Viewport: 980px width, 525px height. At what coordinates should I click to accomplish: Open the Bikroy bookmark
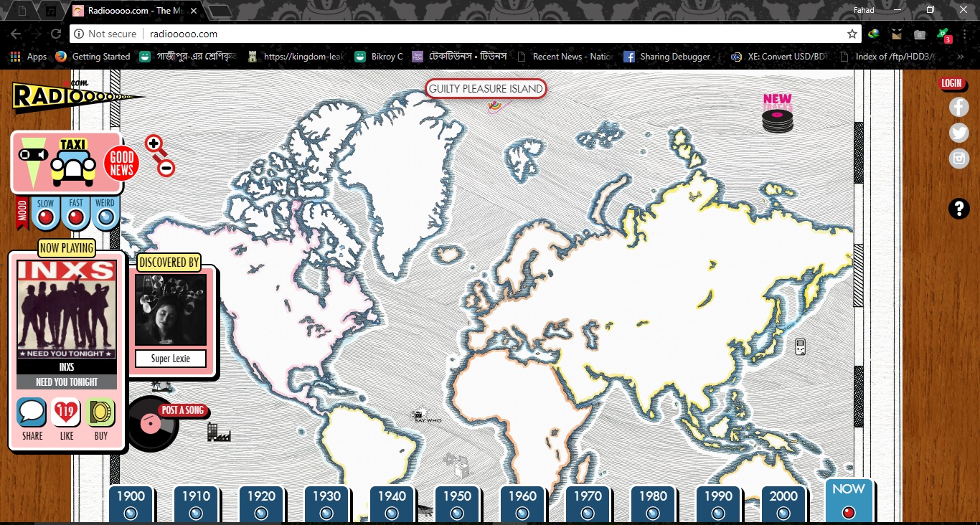pos(378,57)
